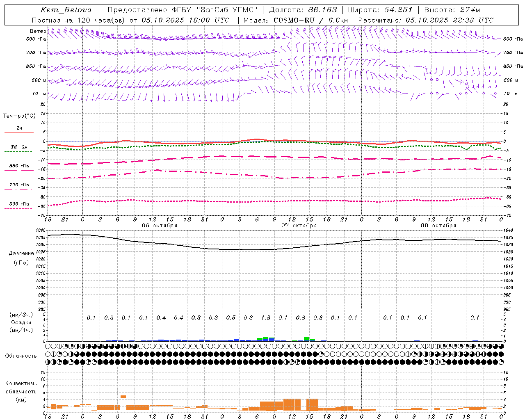This screenshot has width=525, height=420.
Task: Click the 500 гПа dotted temperature legend entry
Action: pyautogui.click(x=19, y=204)
